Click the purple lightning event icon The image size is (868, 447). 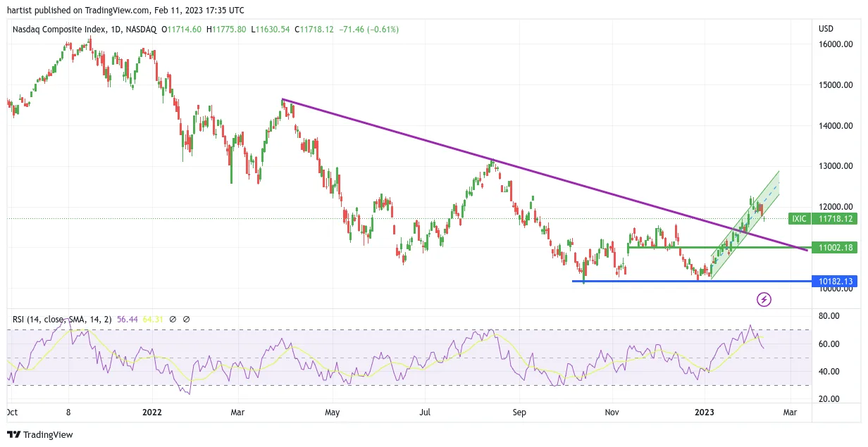pyautogui.click(x=764, y=300)
